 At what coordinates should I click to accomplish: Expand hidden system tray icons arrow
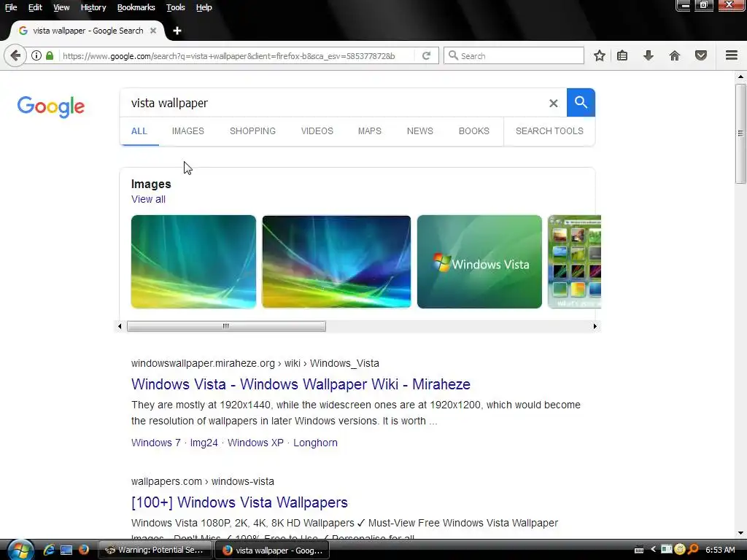(x=653, y=550)
